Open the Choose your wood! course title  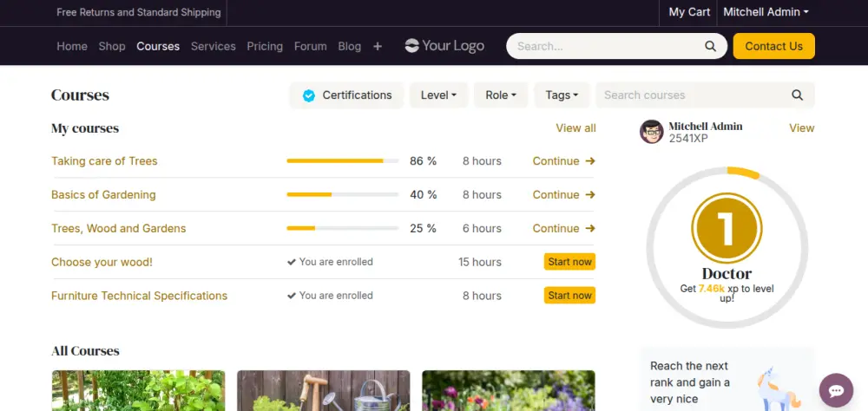pyautogui.click(x=102, y=262)
